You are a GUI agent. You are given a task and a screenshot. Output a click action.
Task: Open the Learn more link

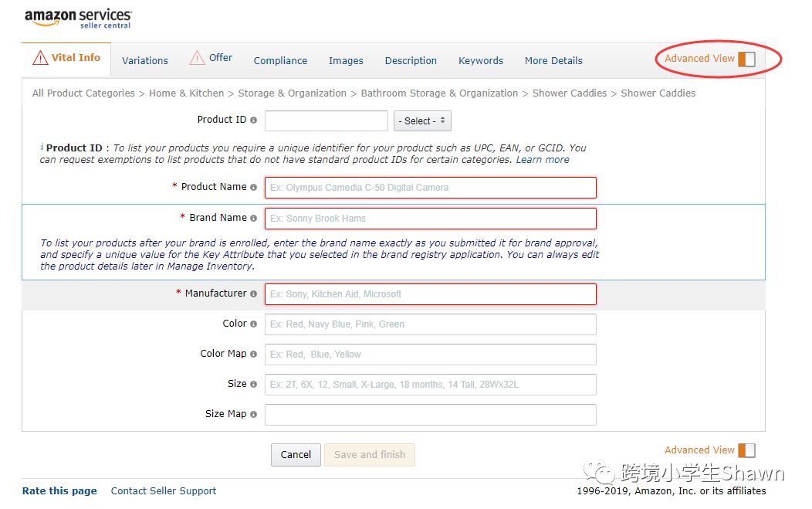pos(542,160)
